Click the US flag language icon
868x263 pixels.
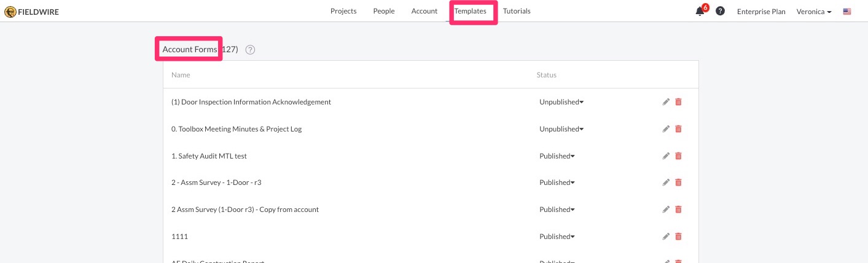click(x=847, y=12)
